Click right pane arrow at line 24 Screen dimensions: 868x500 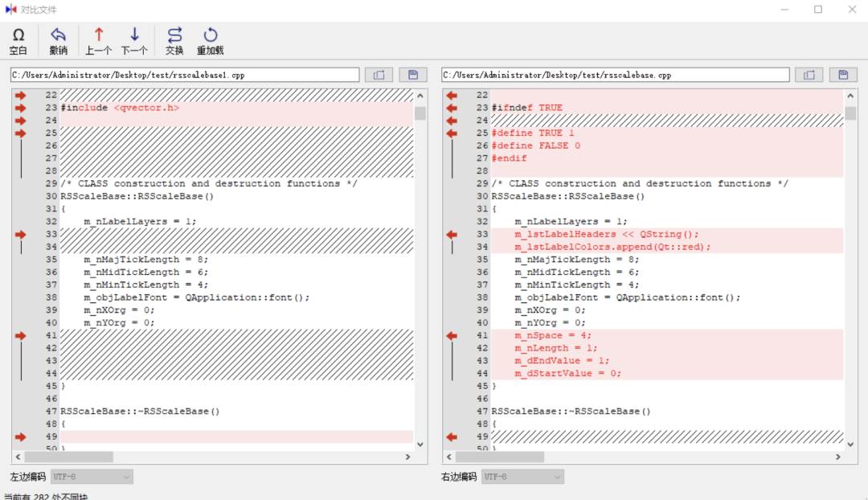click(452, 121)
